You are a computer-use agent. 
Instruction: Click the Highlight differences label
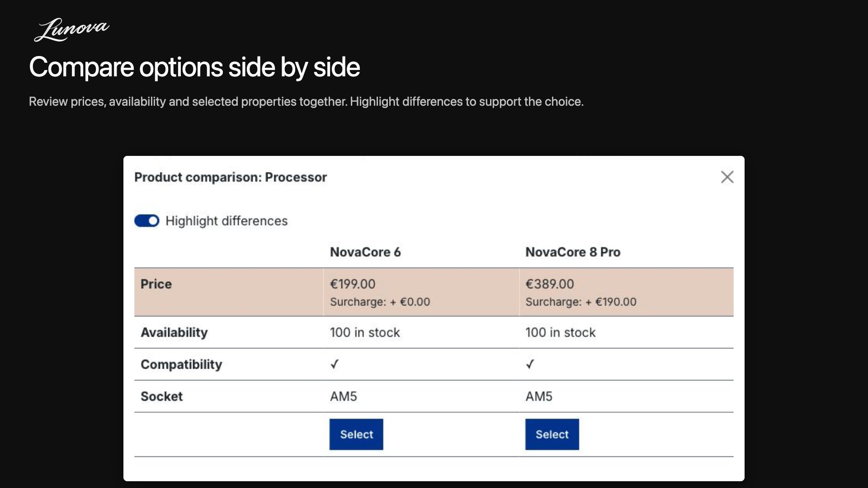pos(226,221)
